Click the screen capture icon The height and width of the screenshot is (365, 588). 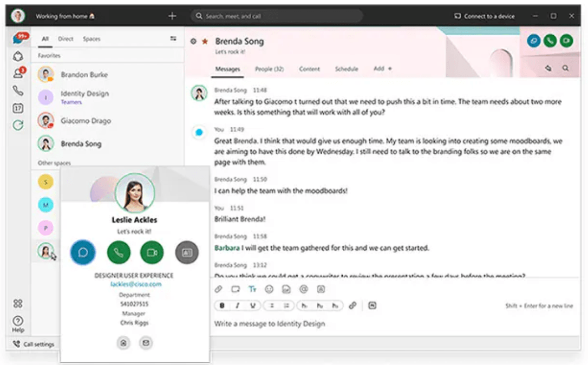point(236,289)
